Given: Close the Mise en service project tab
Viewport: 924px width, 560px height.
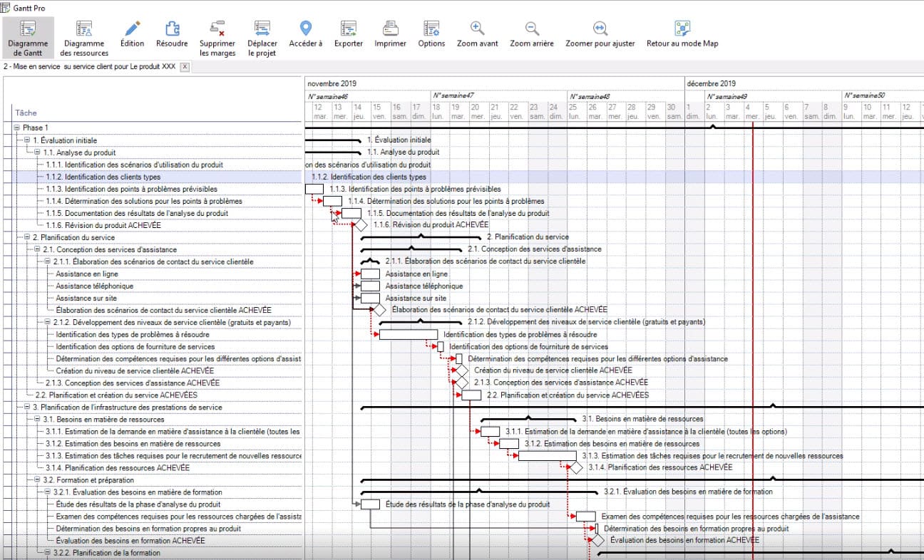Looking at the screenshot, I should [184, 67].
